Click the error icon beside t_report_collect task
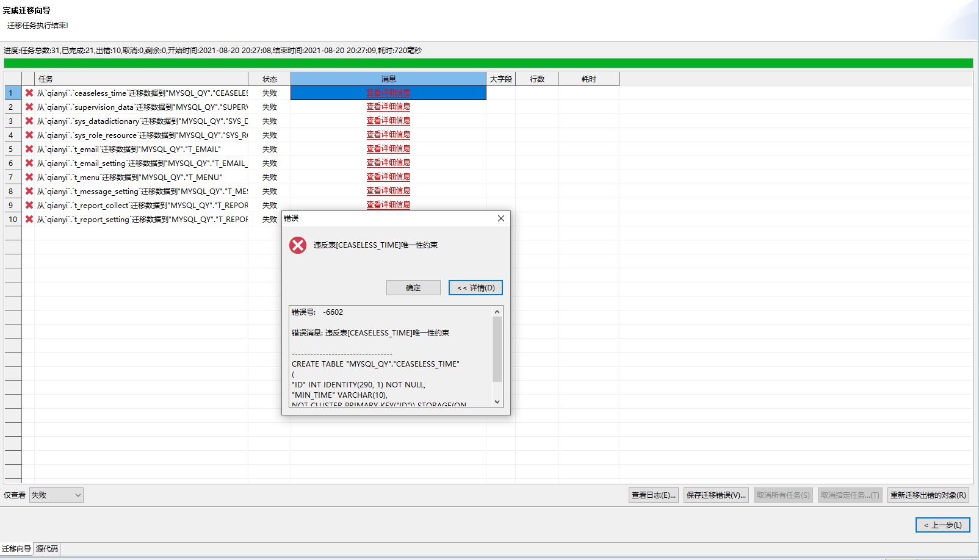The height and width of the screenshot is (560, 979). pyautogui.click(x=29, y=205)
